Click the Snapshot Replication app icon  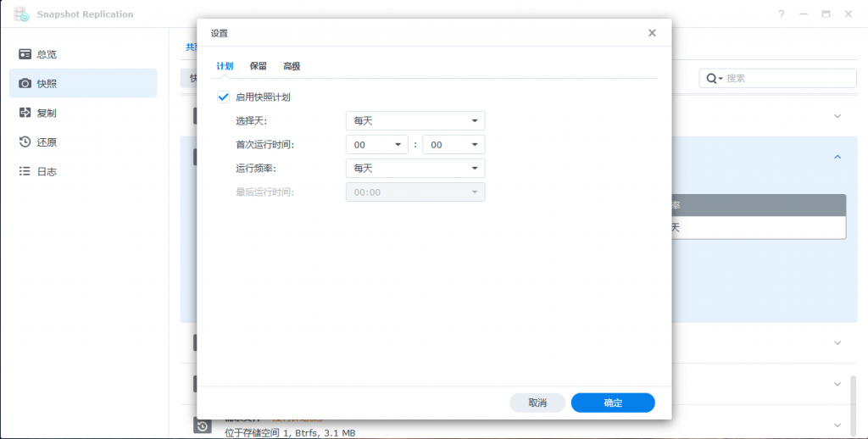point(21,14)
